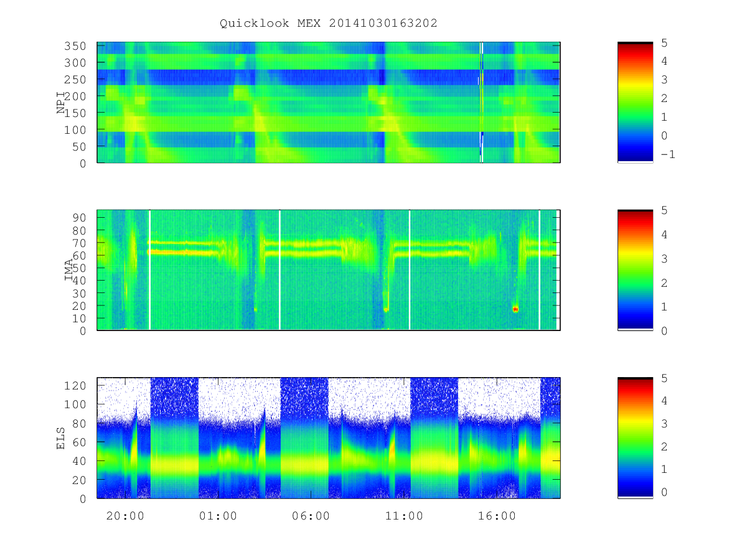Click the 0 label on the ELS colorbar
The image size is (747, 560).
click(664, 492)
